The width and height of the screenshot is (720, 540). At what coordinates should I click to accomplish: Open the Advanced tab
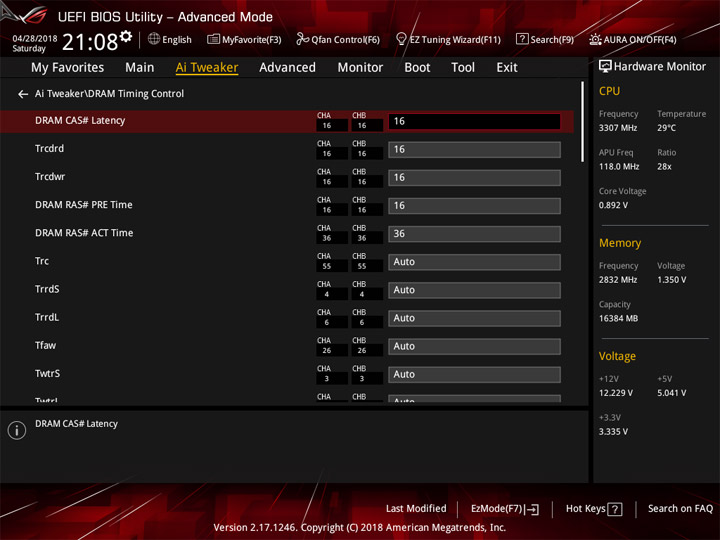point(287,68)
